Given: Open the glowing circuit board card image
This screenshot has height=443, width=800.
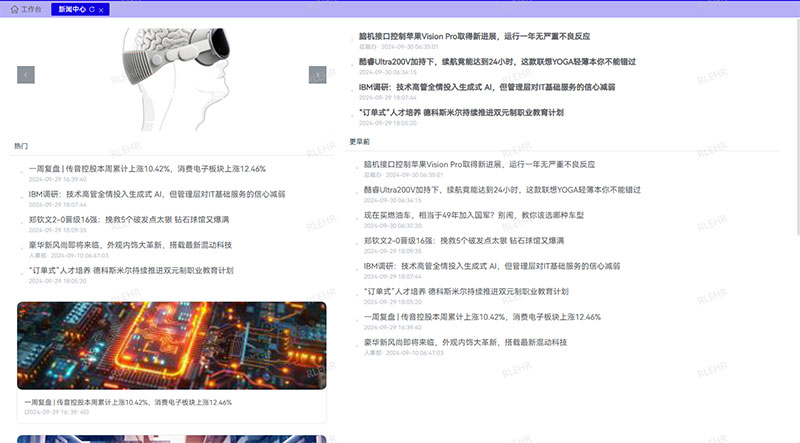Looking at the screenshot, I should coord(172,346).
